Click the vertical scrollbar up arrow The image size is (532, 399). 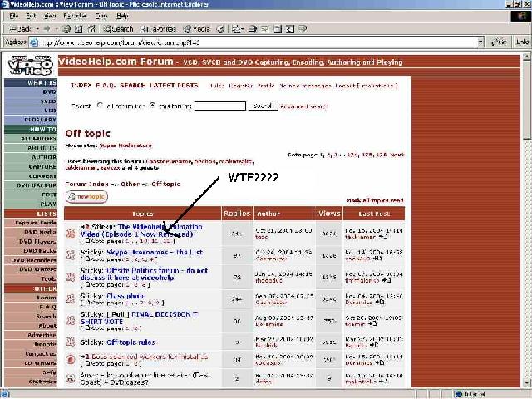(x=526, y=57)
